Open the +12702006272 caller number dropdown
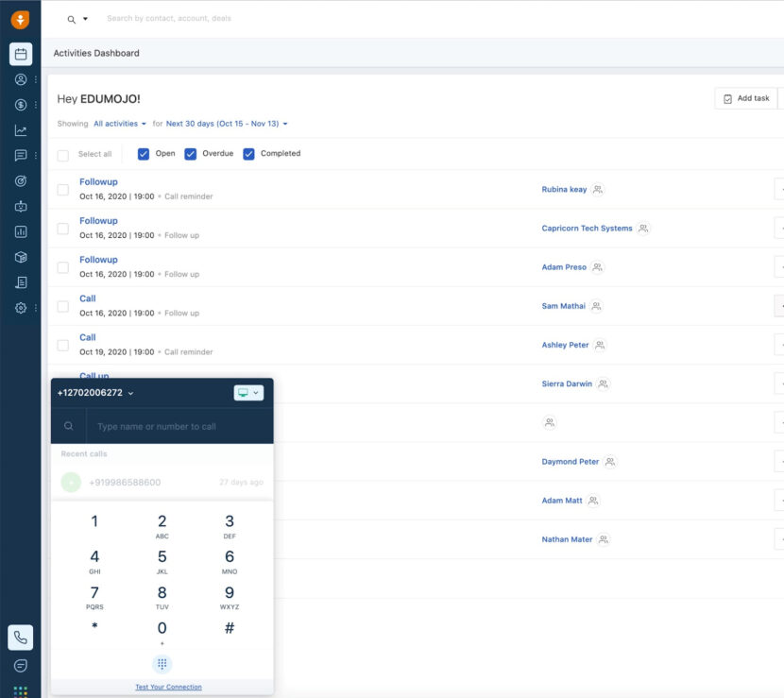 pos(98,393)
